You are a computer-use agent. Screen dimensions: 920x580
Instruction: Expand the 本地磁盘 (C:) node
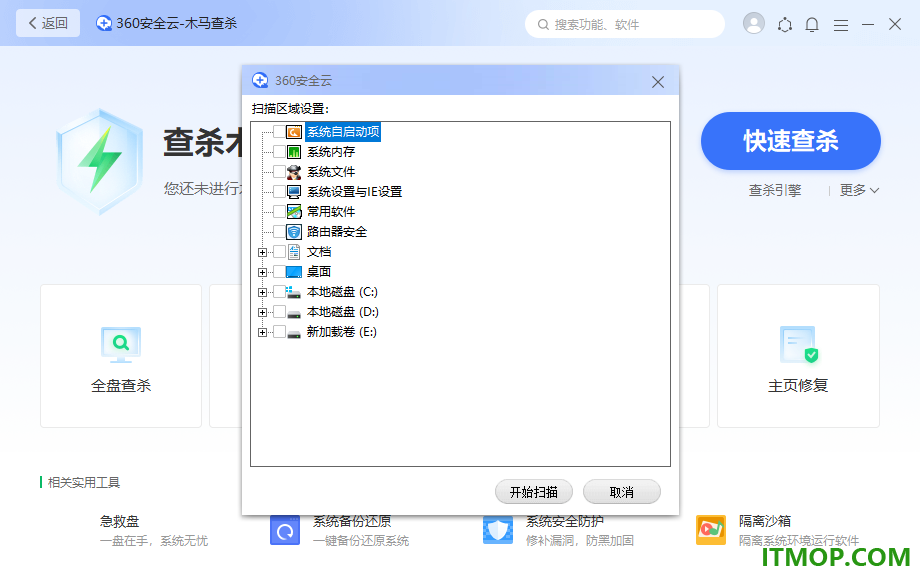pyautogui.click(x=262, y=293)
